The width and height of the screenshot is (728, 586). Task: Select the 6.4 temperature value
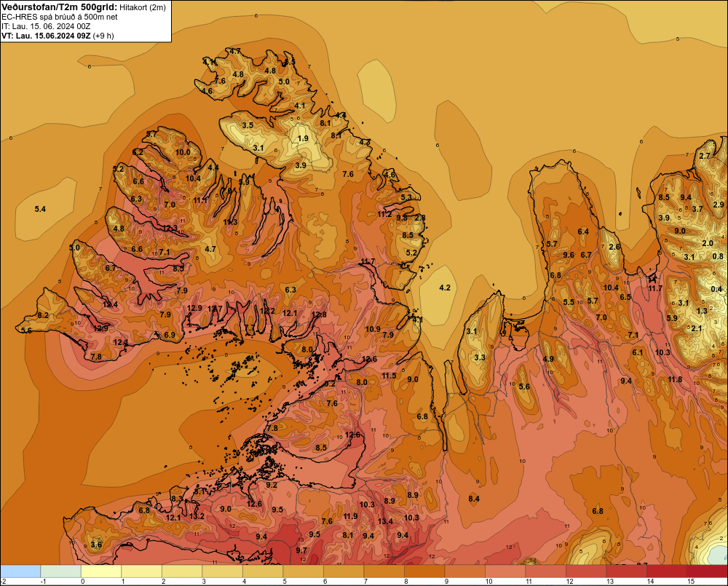point(583,231)
